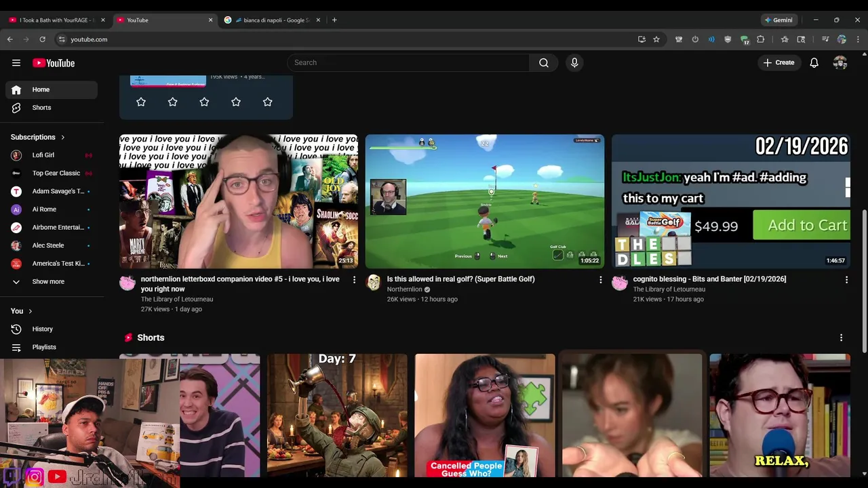Expand the Subscriptions section heading

38,137
